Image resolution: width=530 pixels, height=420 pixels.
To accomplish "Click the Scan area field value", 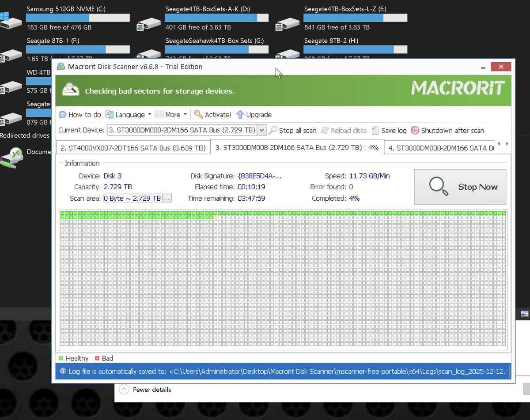I will (x=132, y=199).
